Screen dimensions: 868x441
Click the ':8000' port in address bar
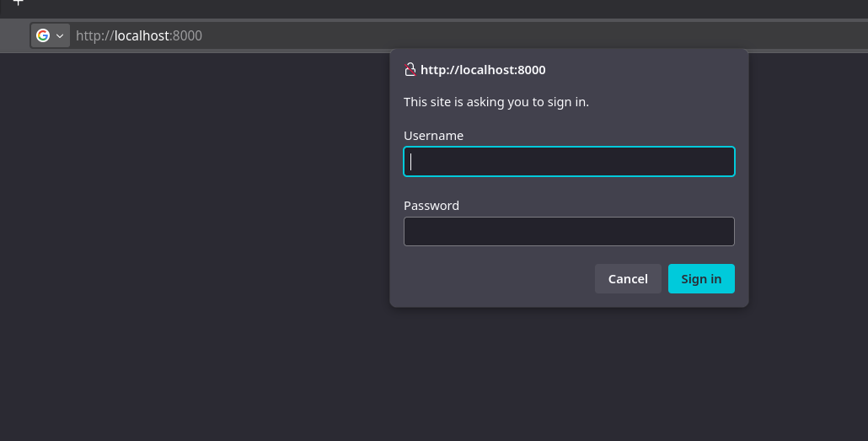[x=186, y=36]
